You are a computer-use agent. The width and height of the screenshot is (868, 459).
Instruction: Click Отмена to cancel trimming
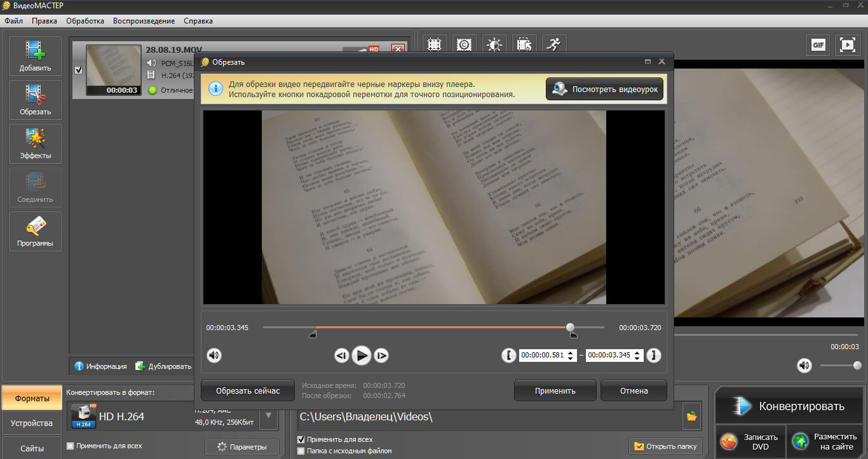tap(634, 390)
